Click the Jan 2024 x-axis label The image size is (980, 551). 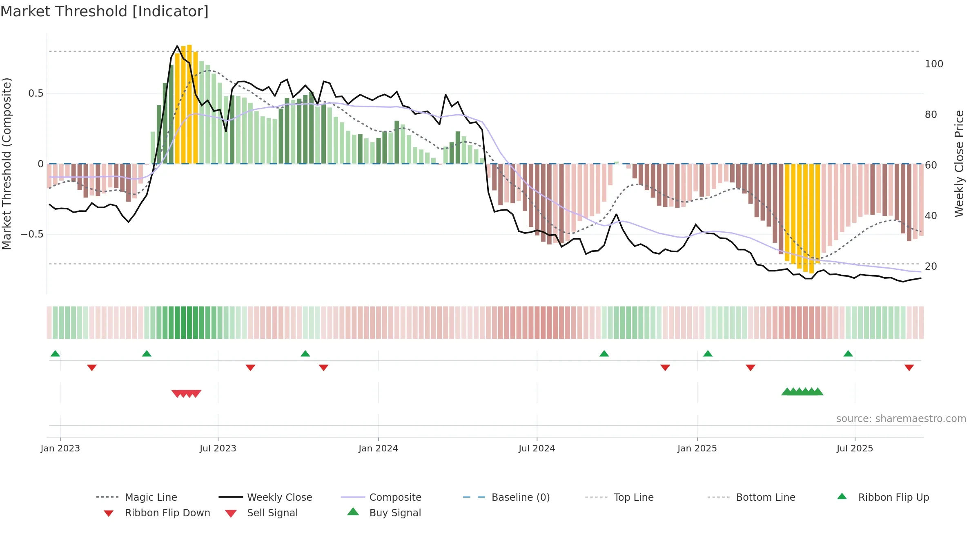tap(379, 448)
